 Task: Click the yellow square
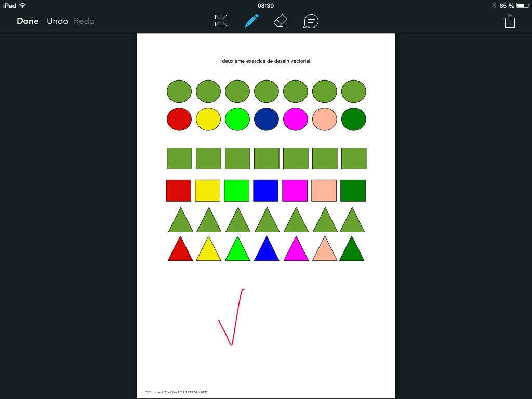pos(208,191)
